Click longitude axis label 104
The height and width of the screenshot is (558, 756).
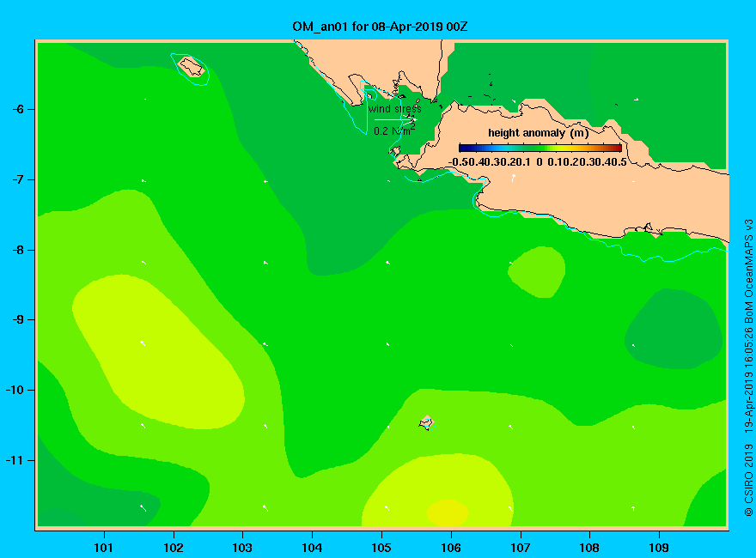312,548
